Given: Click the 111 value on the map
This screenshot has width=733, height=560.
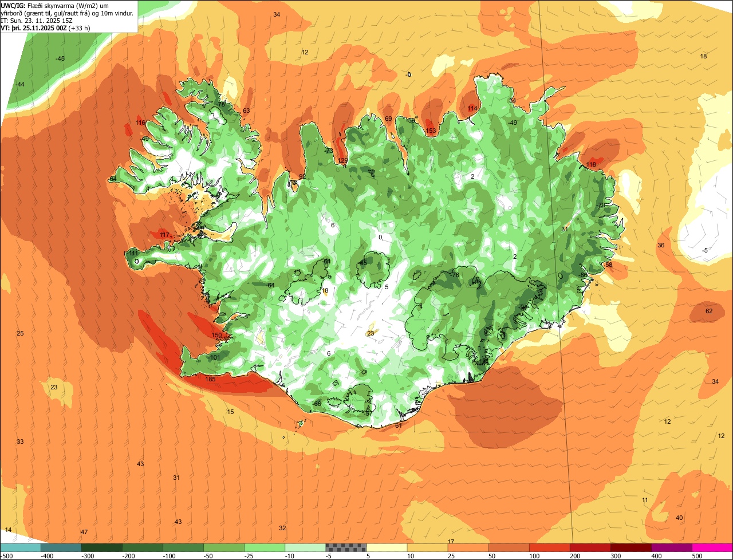Looking at the screenshot, I should pos(133,253).
